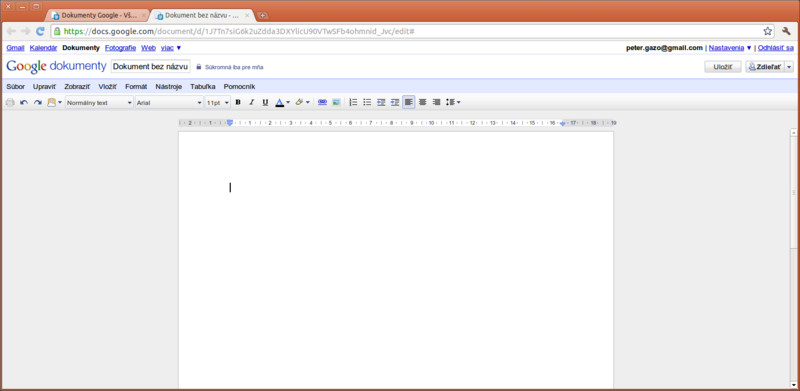Expand the viac dropdown
This screenshot has width=800, height=391.
click(171, 47)
